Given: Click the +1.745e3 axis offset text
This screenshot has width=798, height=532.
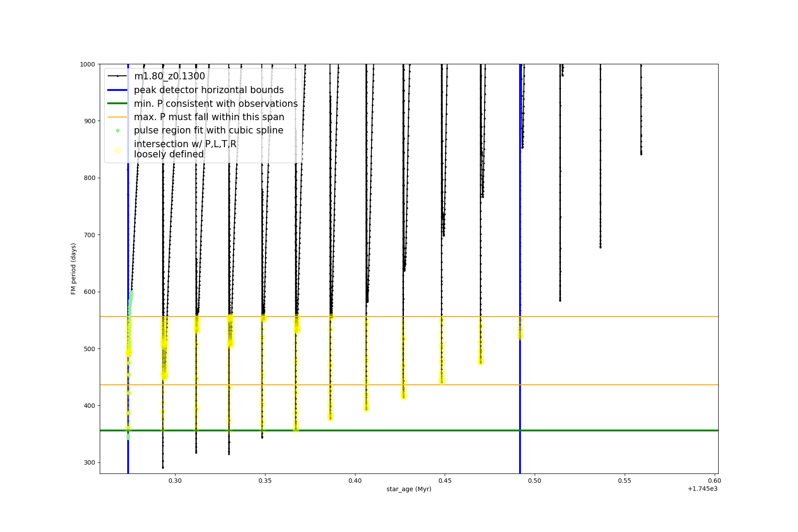Looking at the screenshot, I should [x=702, y=489].
